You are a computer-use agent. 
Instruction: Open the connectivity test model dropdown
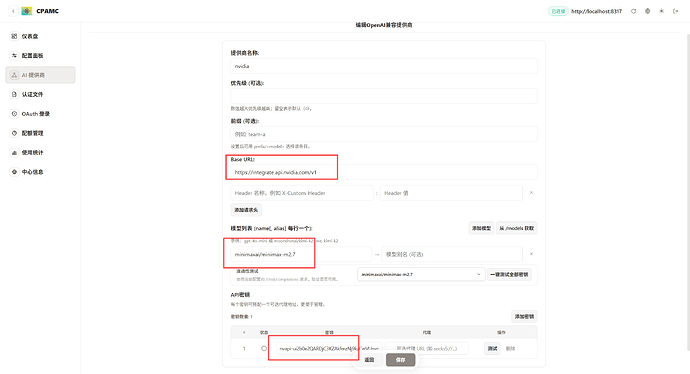coord(421,274)
